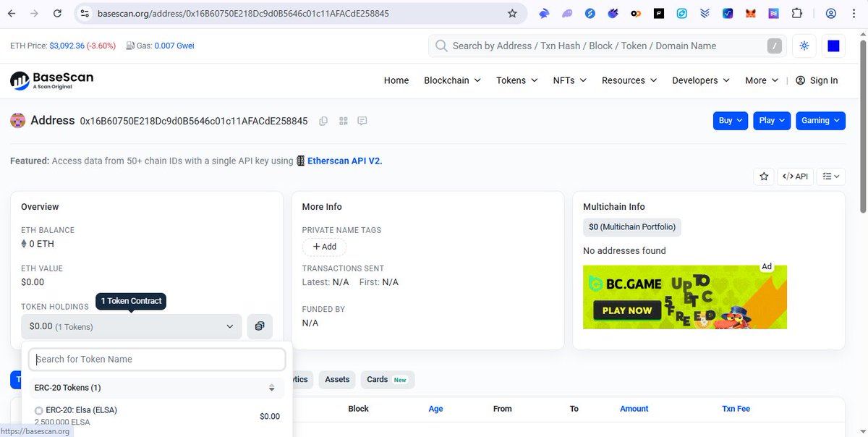Screen dimensions: 868x437
Task: Click the Etherscan API V2 link
Action: 344,161
